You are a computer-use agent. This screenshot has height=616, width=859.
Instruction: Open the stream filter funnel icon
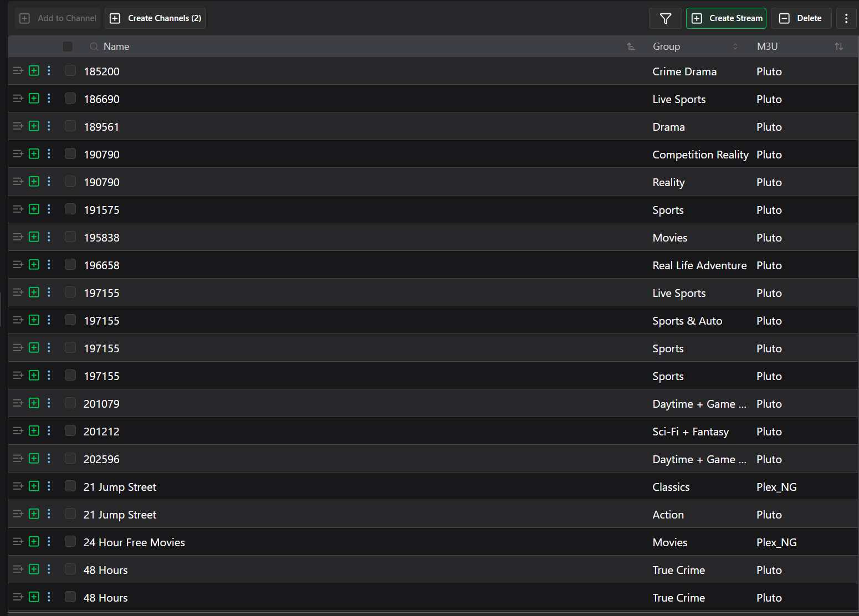[666, 18]
